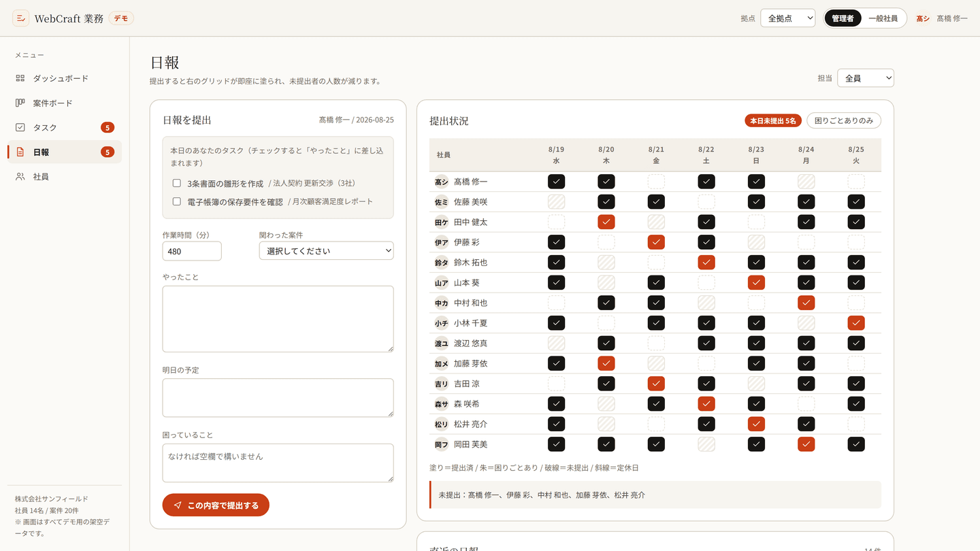Open 伊藤 彩's red 8/21 report cell
Image resolution: width=980 pixels, height=551 pixels.
(x=656, y=242)
